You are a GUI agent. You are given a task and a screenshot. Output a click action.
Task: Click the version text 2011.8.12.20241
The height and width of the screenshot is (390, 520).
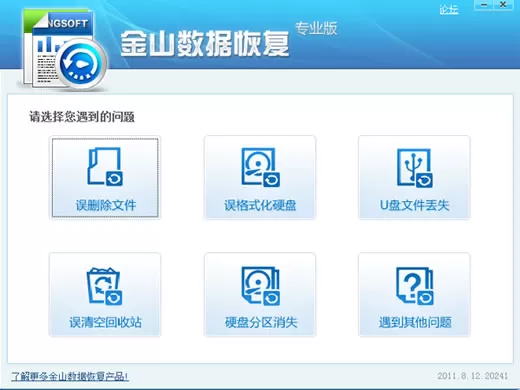[x=472, y=376]
